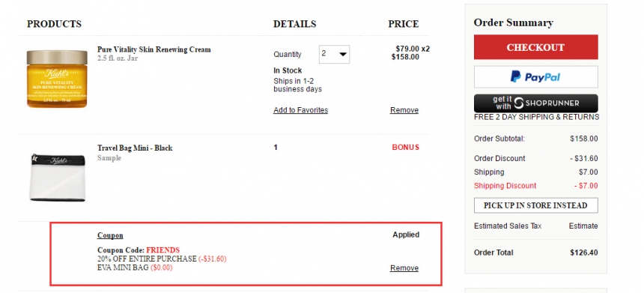
Task: Open Pure Vitality Skin Renewing Cream title
Action: [x=154, y=49]
